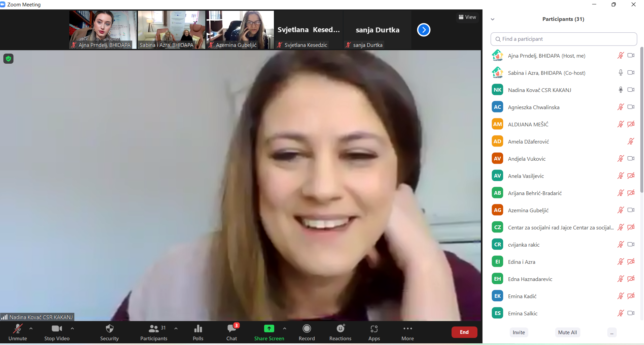644x345 pixels.
Task: Stop your video camera
Action: 57,332
